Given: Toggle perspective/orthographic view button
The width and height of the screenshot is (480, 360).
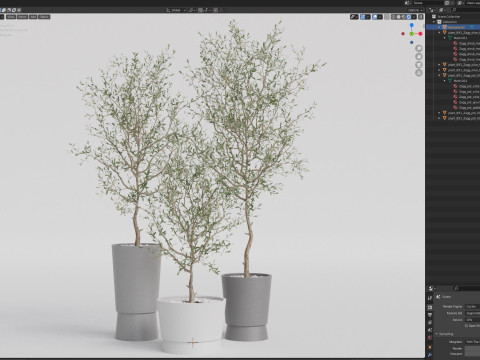Looking at the screenshot, I should pos(419,73).
